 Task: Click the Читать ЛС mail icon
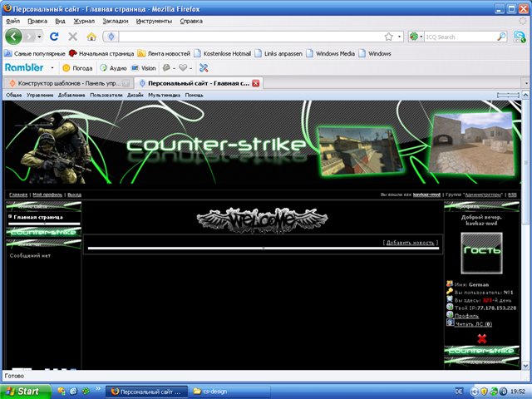pos(450,323)
